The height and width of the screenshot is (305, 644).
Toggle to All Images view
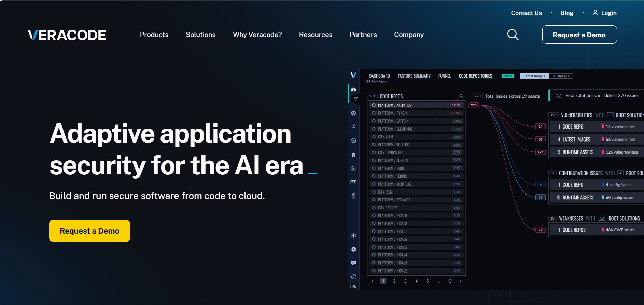coord(561,76)
